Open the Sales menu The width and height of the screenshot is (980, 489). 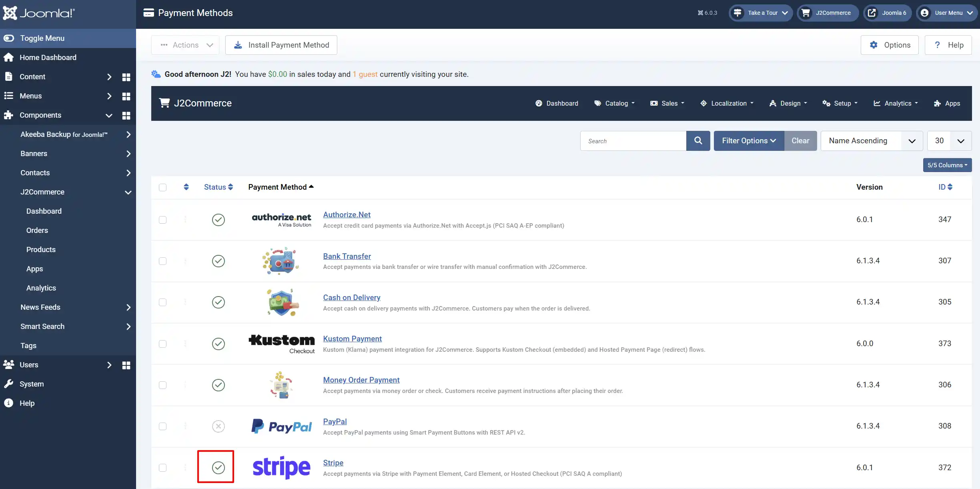coord(667,103)
